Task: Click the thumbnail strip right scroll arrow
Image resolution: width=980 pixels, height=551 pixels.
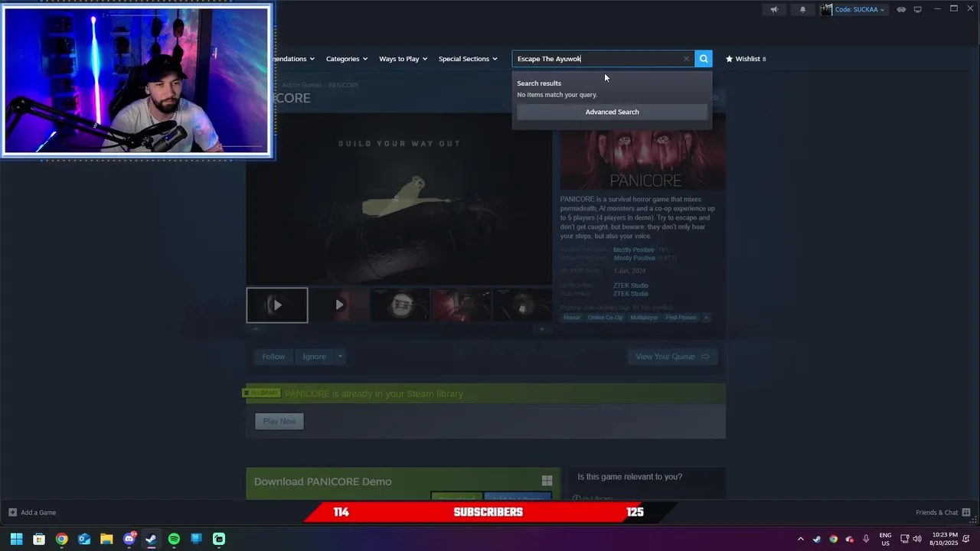Action: click(542, 329)
